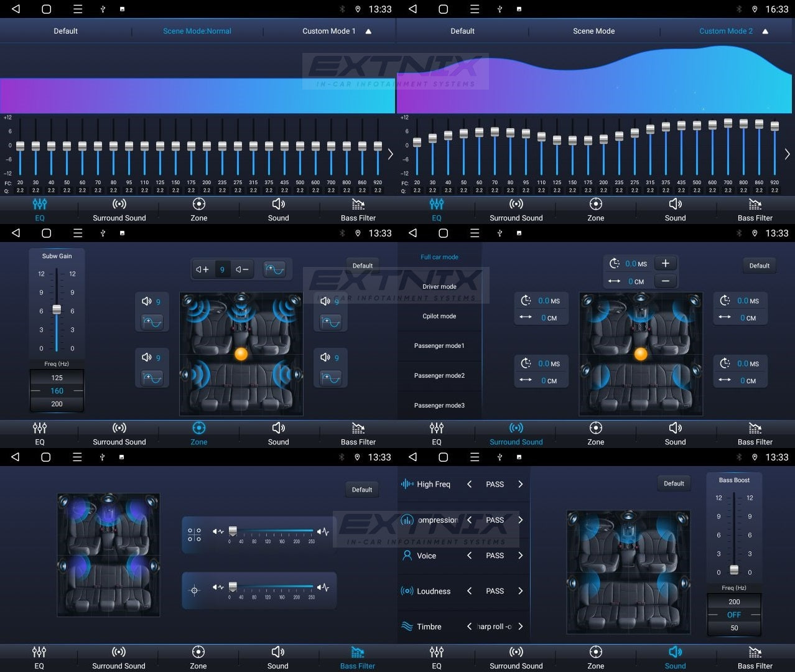Viewport: 795px width, 672px height.
Task: Open the crossover curve icon beside the volume stepper
Action: pos(274,269)
